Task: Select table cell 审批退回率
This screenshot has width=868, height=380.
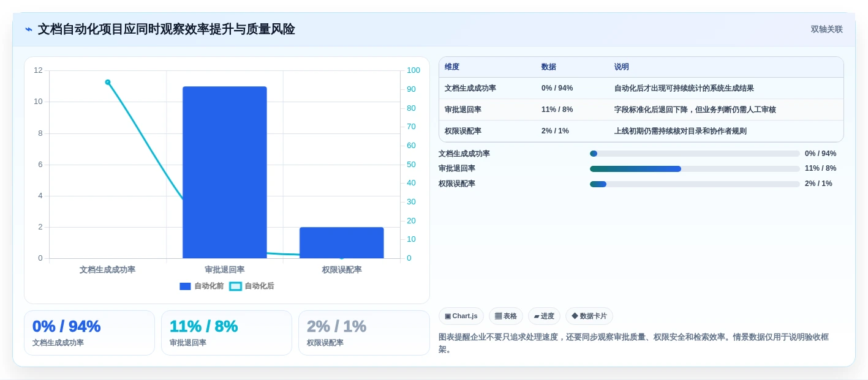Action: click(x=463, y=110)
